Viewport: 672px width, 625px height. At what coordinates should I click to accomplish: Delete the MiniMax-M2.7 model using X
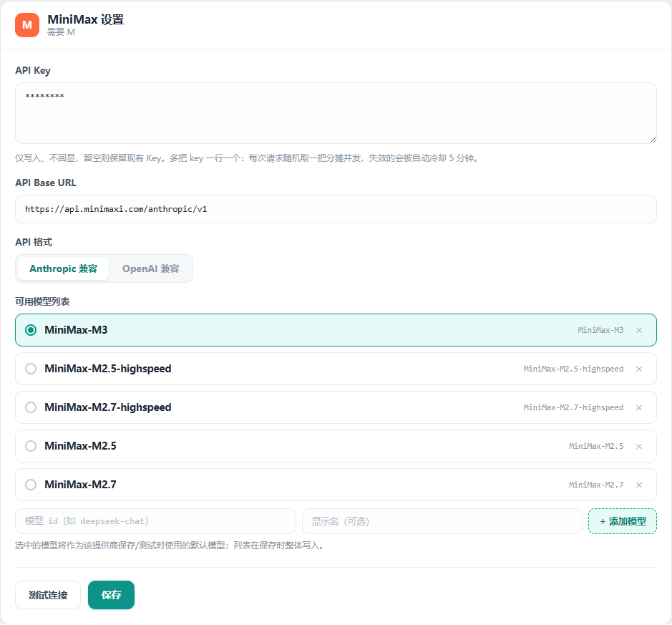638,485
